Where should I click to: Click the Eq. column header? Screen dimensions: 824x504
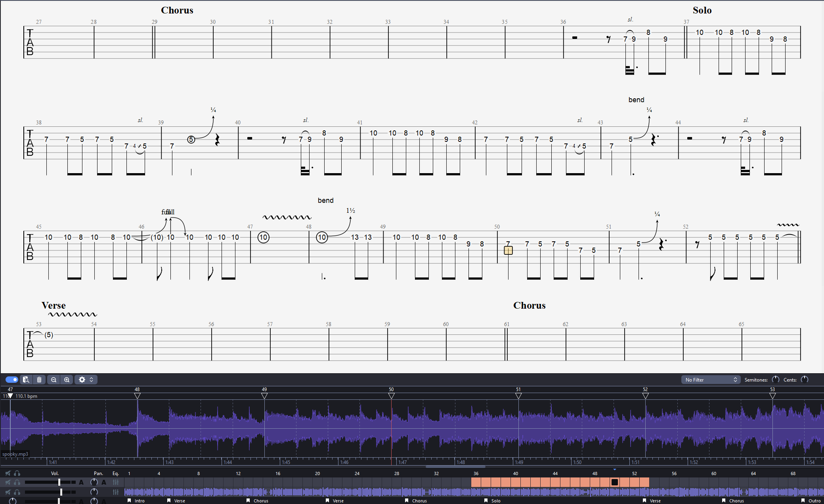tap(116, 473)
